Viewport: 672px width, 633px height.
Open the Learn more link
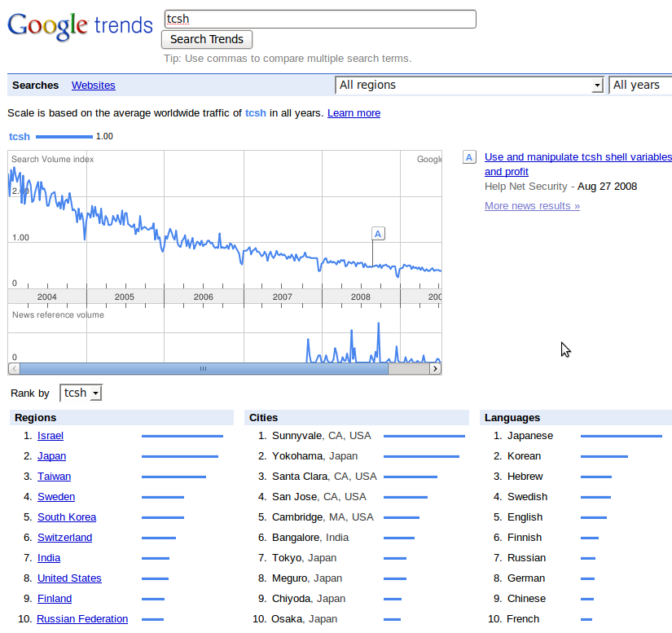pyautogui.click(x=354, y=113)
